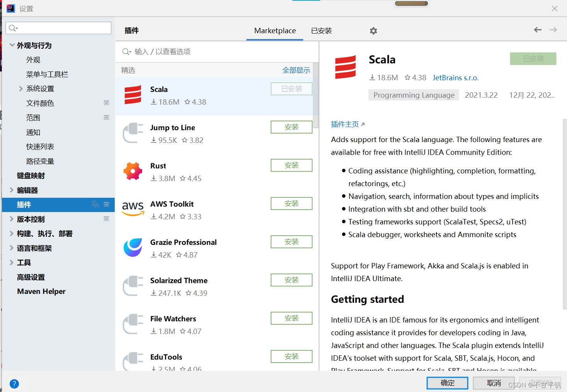
Task: Click the project-level icon beside 版本控制
Action: pos(106,219)
